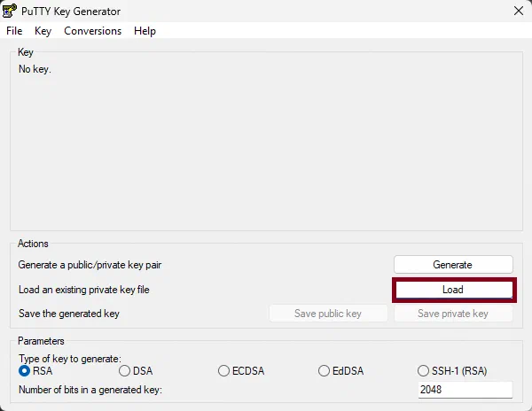Click the number of bits field
532x411 pixels.
pos(465,390)
